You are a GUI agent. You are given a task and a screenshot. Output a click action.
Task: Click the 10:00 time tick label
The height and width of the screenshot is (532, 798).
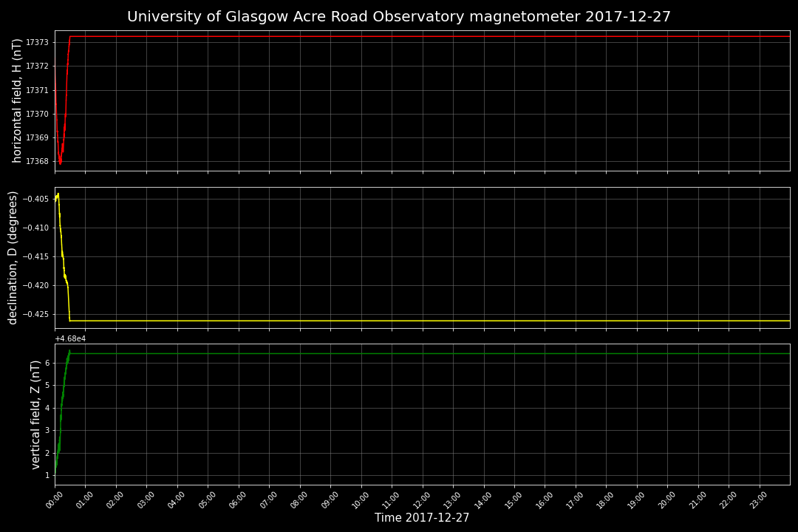click(361, 500)
